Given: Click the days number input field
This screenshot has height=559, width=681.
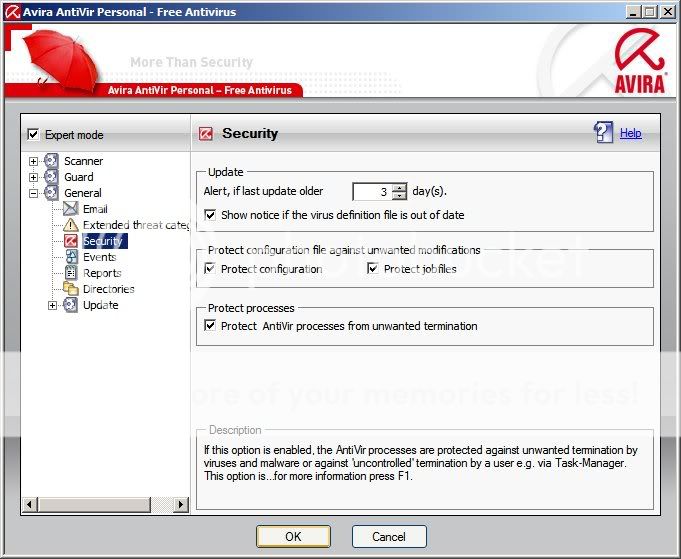Looking at the screenshot, I should point(373,192).
